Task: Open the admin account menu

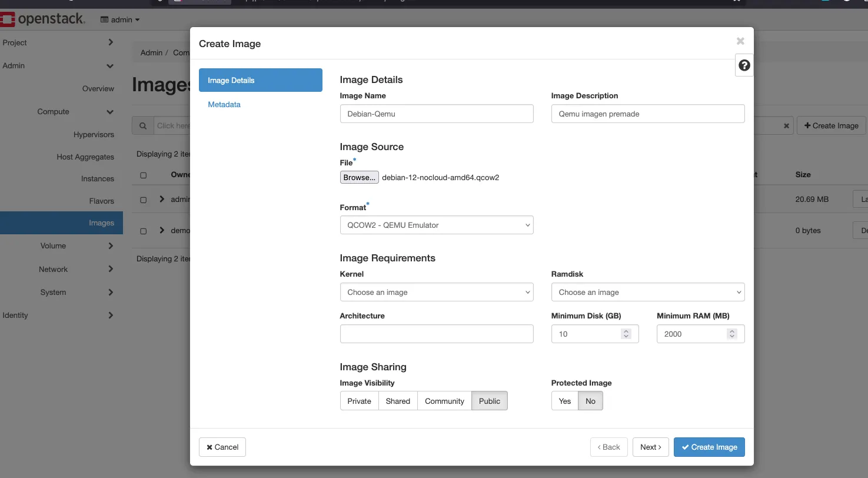Action: point(119,19)
